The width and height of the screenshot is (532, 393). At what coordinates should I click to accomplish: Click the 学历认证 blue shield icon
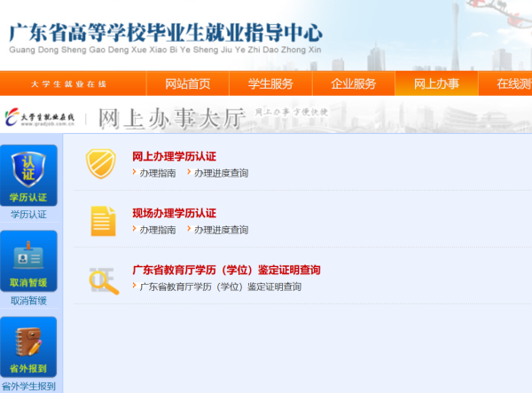28,176
